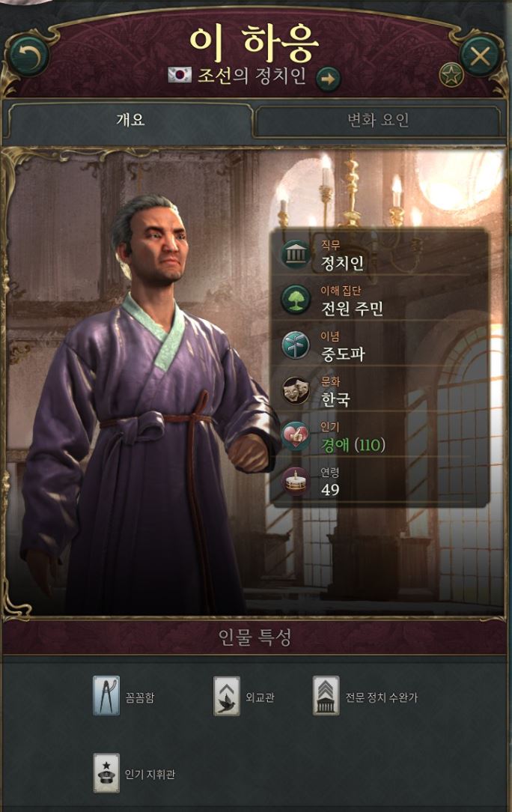
Task: Click the 이해 집단 tree icon
Action: point(296,300)
